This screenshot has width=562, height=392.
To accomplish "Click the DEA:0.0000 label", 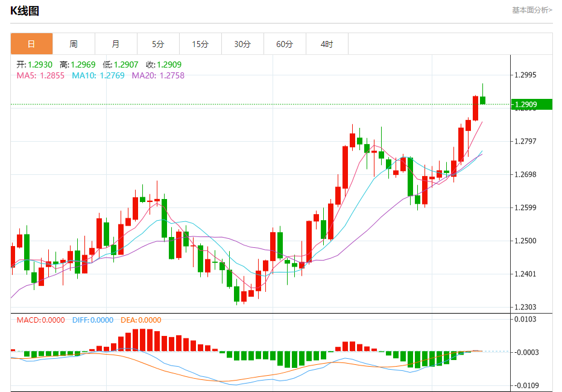I will click(141, 320).
